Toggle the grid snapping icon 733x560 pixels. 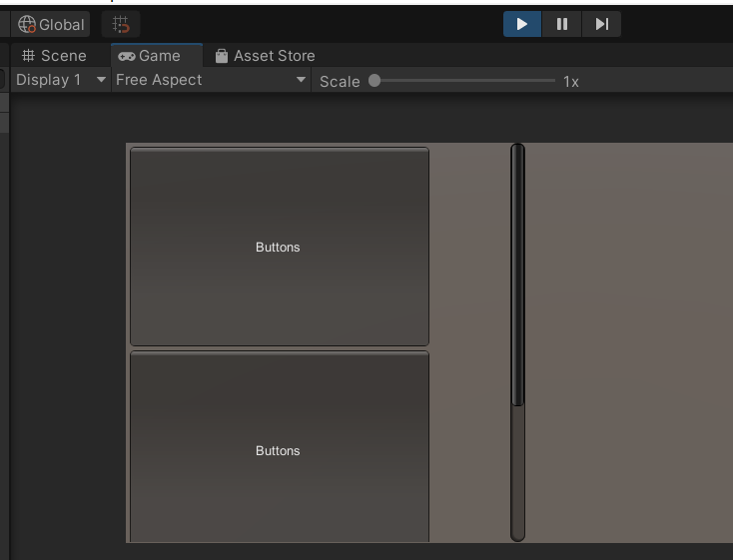(121, 24)
